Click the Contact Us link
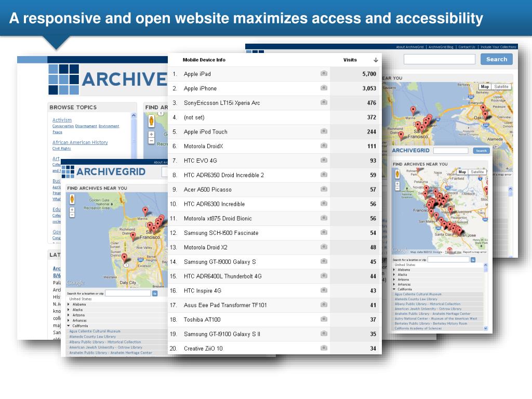Screen dimensions: 532x399 (467, 47)
